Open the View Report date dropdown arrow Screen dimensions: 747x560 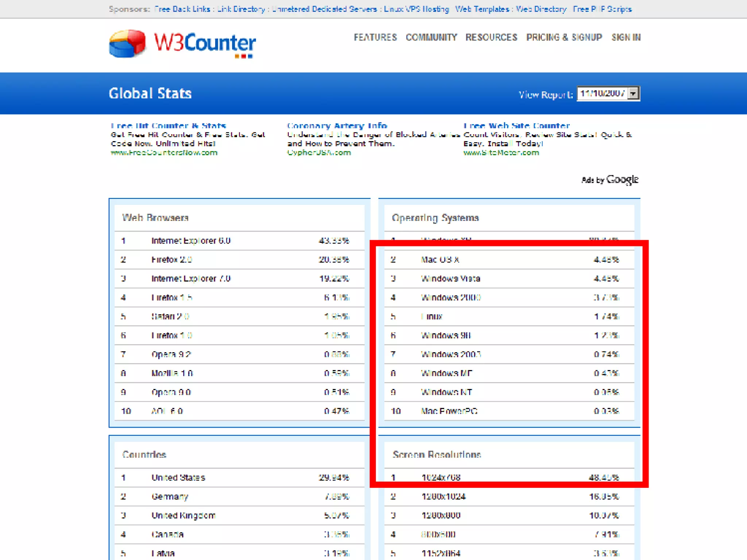634,94
